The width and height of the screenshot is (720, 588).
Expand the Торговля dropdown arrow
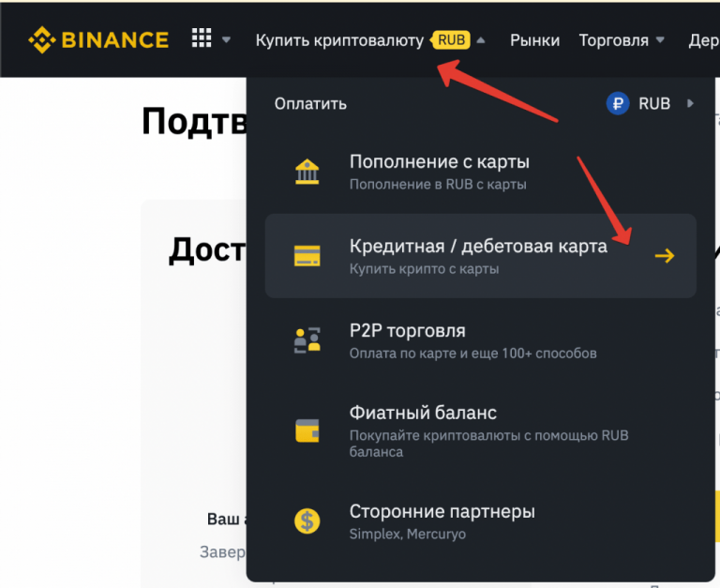pos(660,40)
